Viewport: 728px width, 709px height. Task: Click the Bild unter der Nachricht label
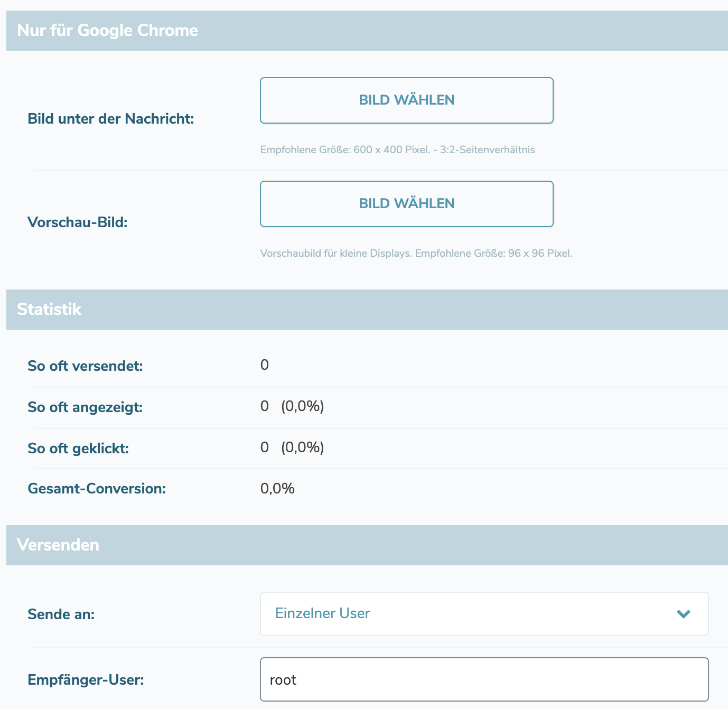click(111, 119)
